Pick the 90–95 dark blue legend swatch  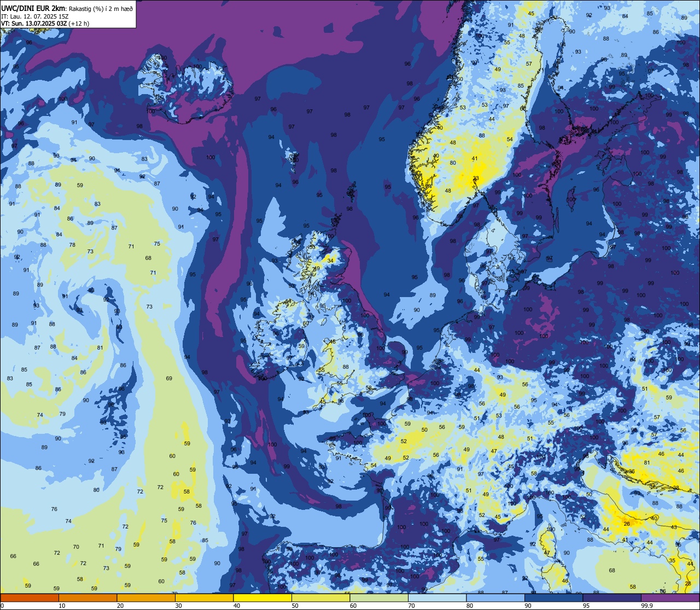pyautogui.click(x=553, y=597)
